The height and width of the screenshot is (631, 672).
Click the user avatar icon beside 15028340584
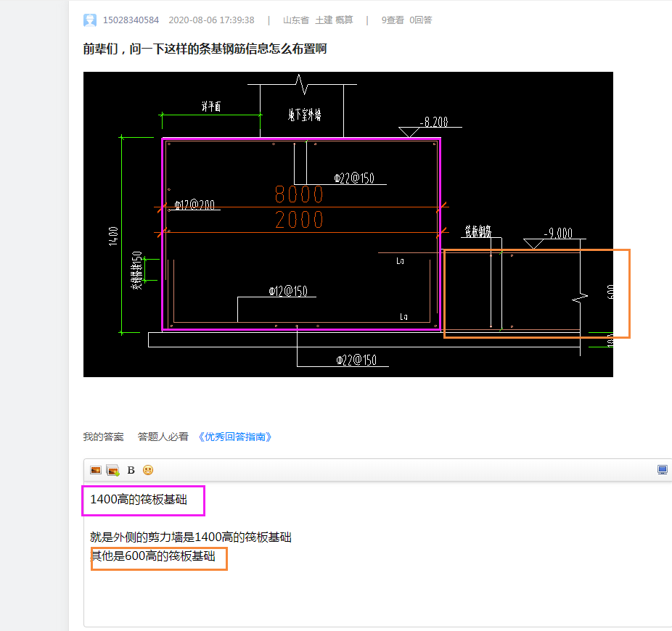[x=89, y=20]
